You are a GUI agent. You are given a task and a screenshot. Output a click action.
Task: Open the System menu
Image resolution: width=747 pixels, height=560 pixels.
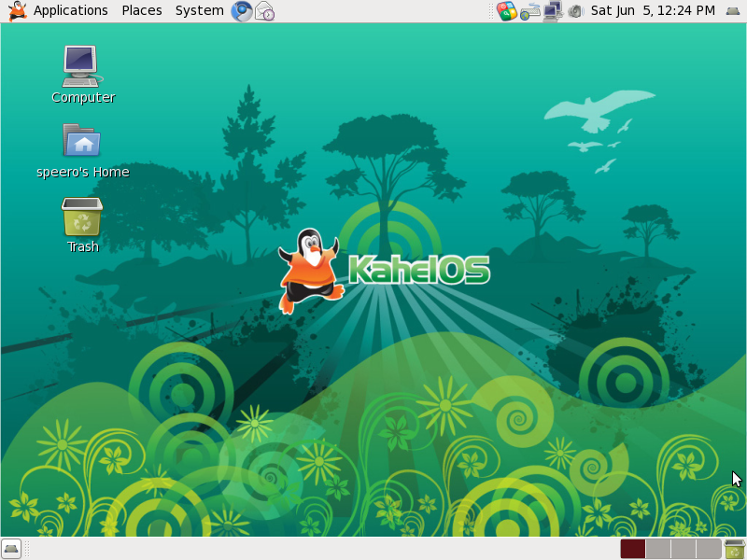[198, 10]
